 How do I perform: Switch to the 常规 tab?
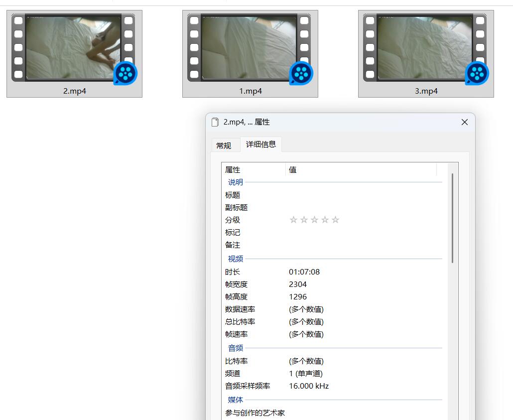(x=224, y=145)
